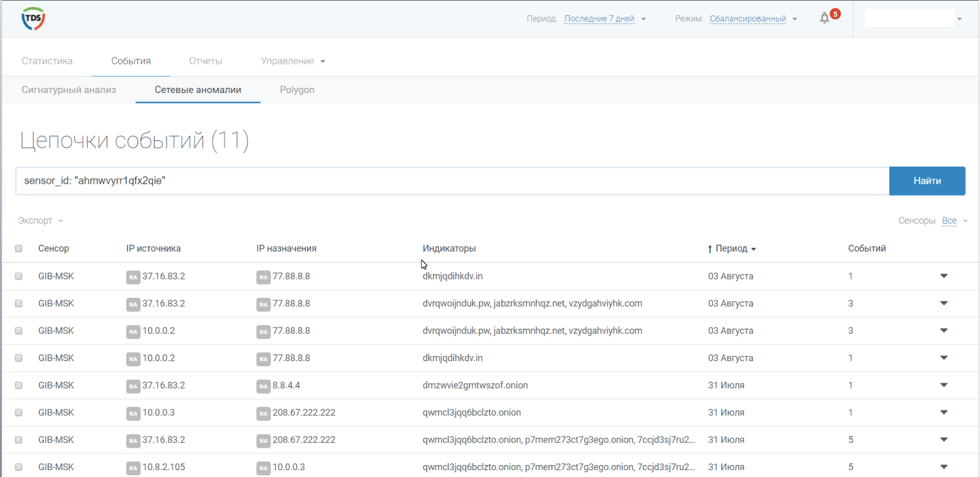Image resolution: width=980 pixels, height=477 pixels.
Task: Click NA badge beside source IP 10.0.0.3
Action: (133, 413)
